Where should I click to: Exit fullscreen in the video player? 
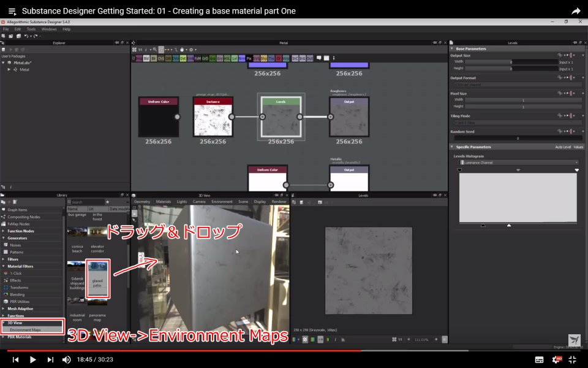click(573, 359)
